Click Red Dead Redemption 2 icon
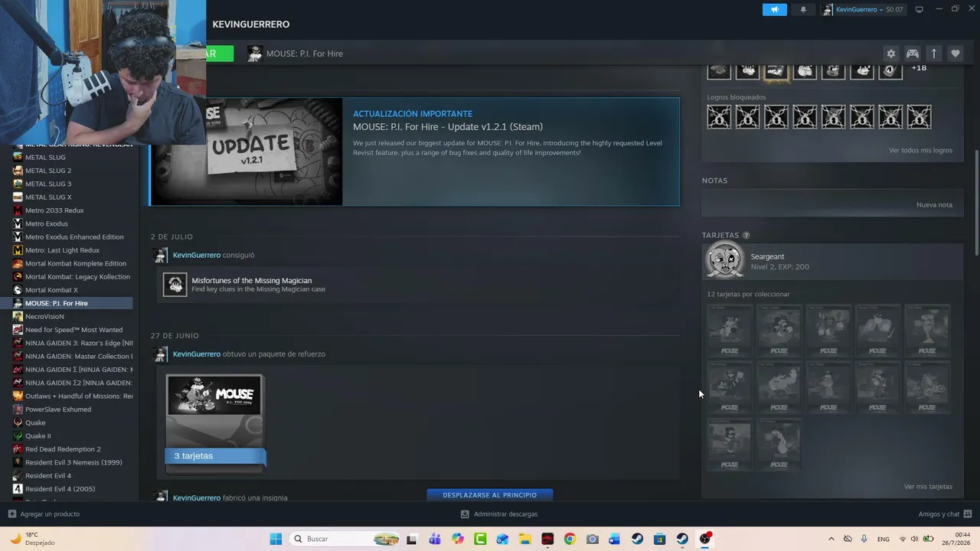 18,449
